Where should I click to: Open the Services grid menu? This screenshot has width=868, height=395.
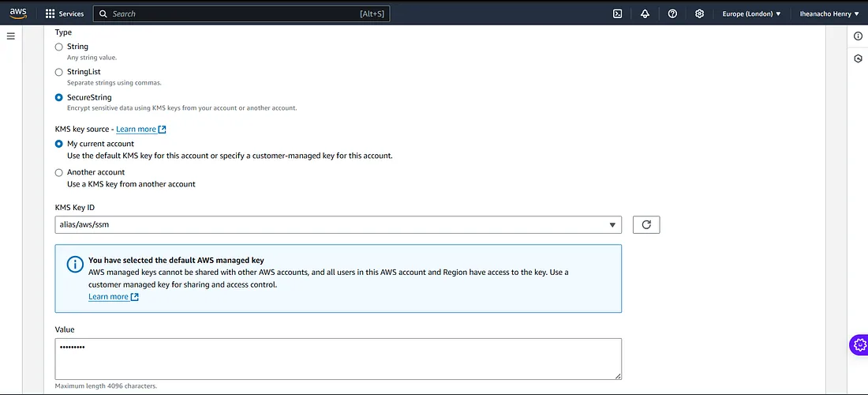point(50,14)
